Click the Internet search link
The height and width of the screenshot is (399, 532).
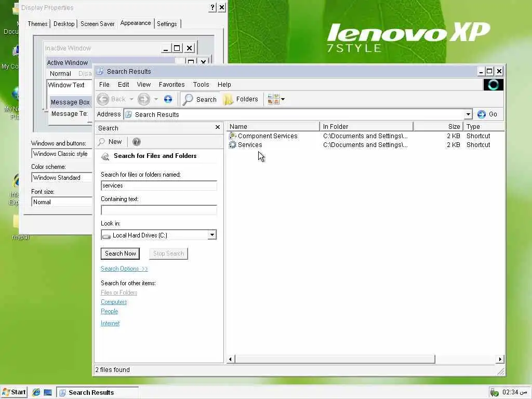[110, 323]
